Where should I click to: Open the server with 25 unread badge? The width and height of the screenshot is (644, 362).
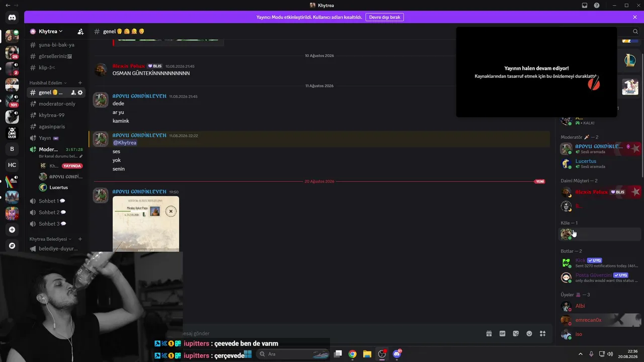point(12,52)
